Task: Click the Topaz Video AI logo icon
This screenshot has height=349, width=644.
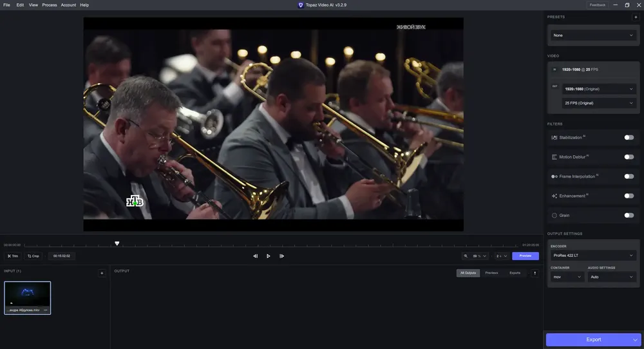Action: point(301,5)
